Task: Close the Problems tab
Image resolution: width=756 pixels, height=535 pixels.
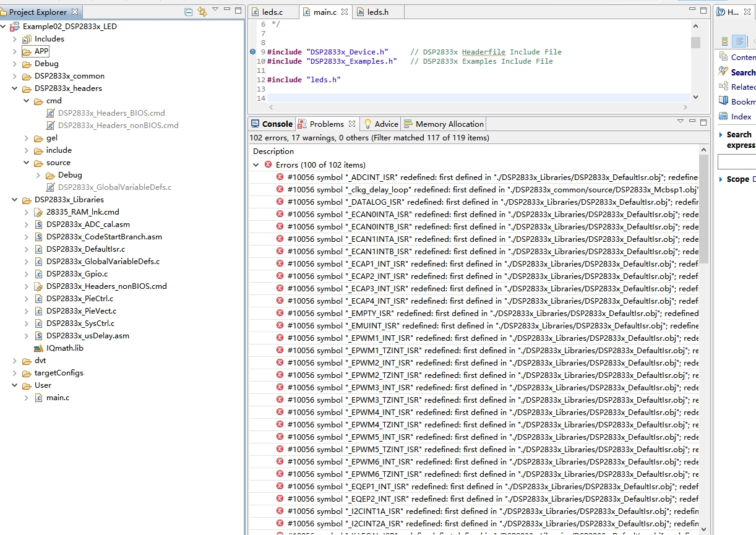Action: coord(352,124)
